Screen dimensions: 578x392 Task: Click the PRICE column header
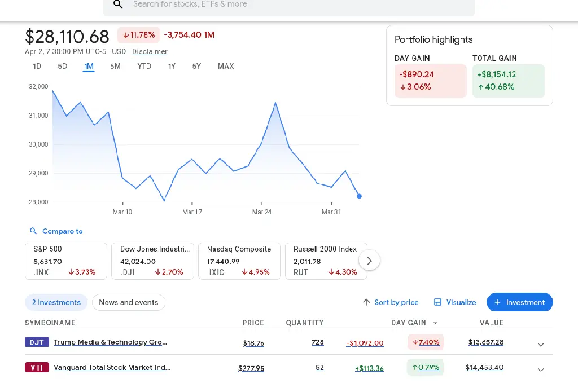pos(253,323)
